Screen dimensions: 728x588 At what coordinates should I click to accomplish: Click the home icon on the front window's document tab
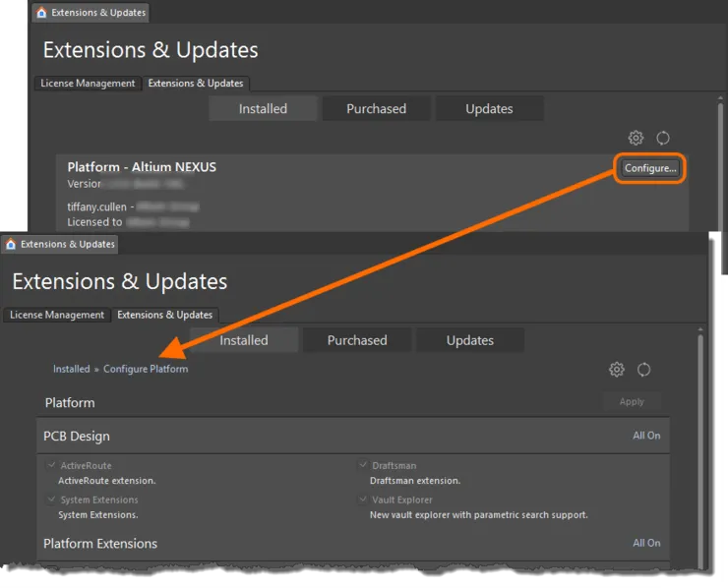point(11,244)
